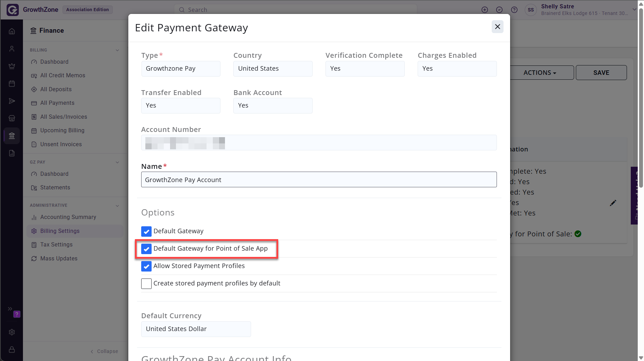Click the SAVE button
This screenshot has width=644, height=361.
coord(601,73)
